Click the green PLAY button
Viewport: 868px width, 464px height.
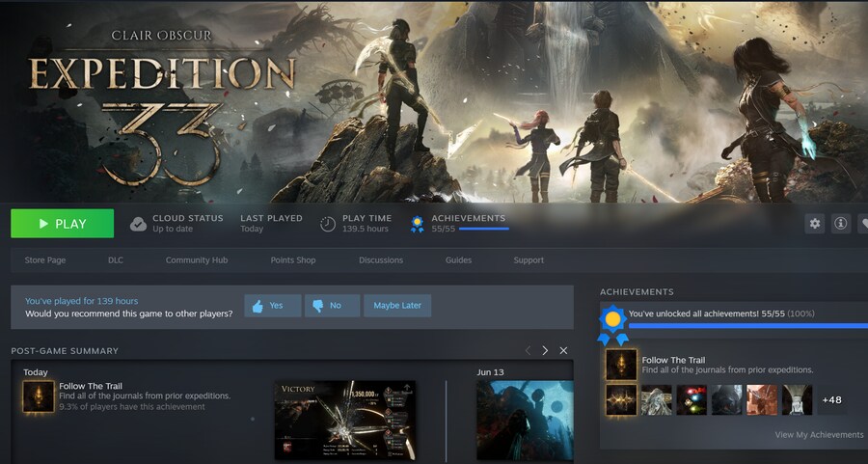(x=62, y=224)
